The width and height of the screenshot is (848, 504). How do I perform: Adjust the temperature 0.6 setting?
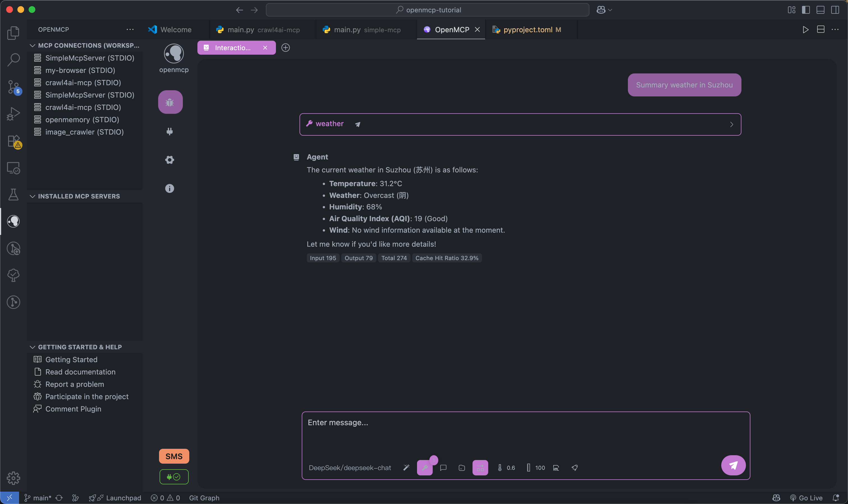[506, 468]
